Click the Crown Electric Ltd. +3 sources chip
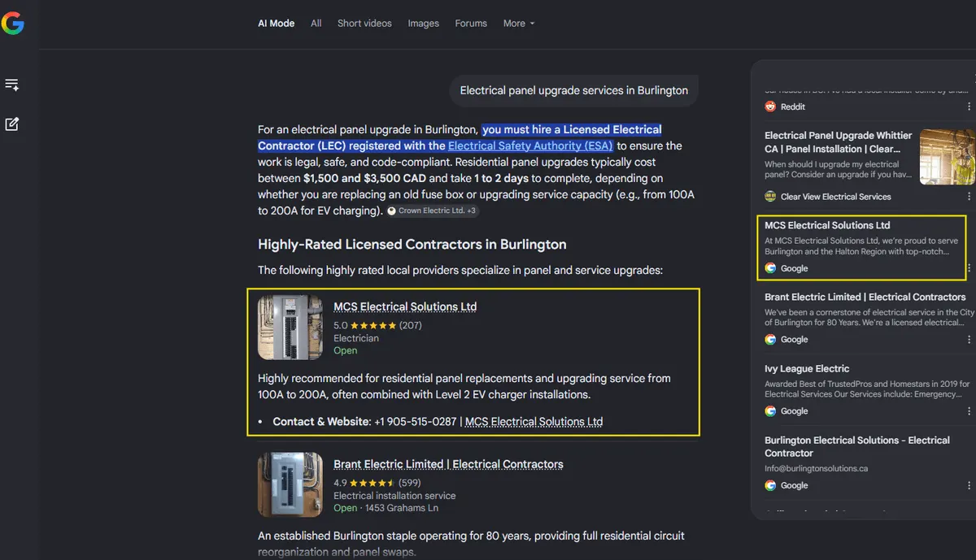 tap(432, 211)
